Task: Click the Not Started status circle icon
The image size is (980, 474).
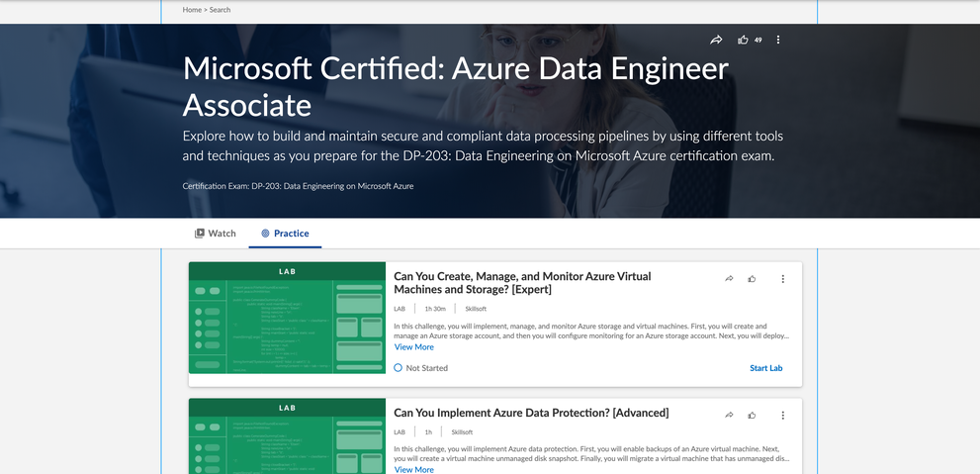Action: coord(399,368)
